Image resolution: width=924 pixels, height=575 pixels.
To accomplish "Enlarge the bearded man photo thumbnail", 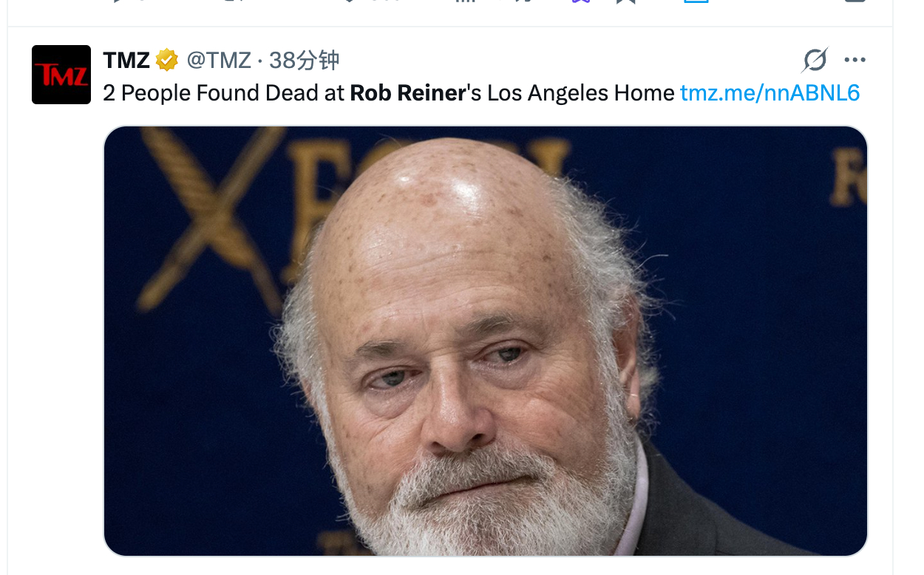I will click(x=485, y=341).
